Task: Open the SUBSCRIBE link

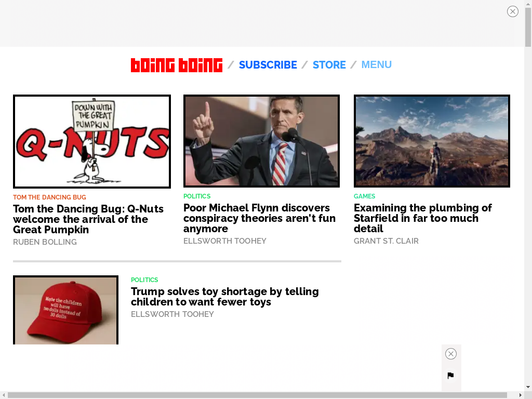Action: (268, 65)
